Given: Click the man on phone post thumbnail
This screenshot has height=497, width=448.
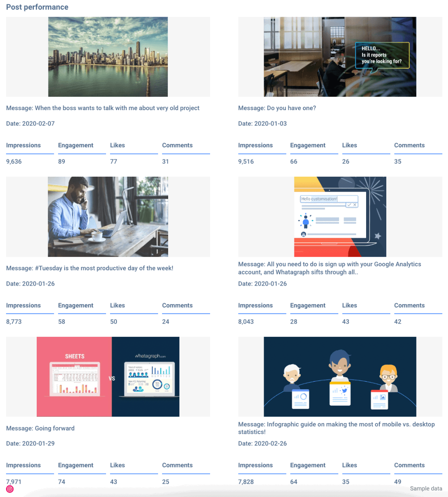Looking at the screenshot, I should (x=108, y=217).
